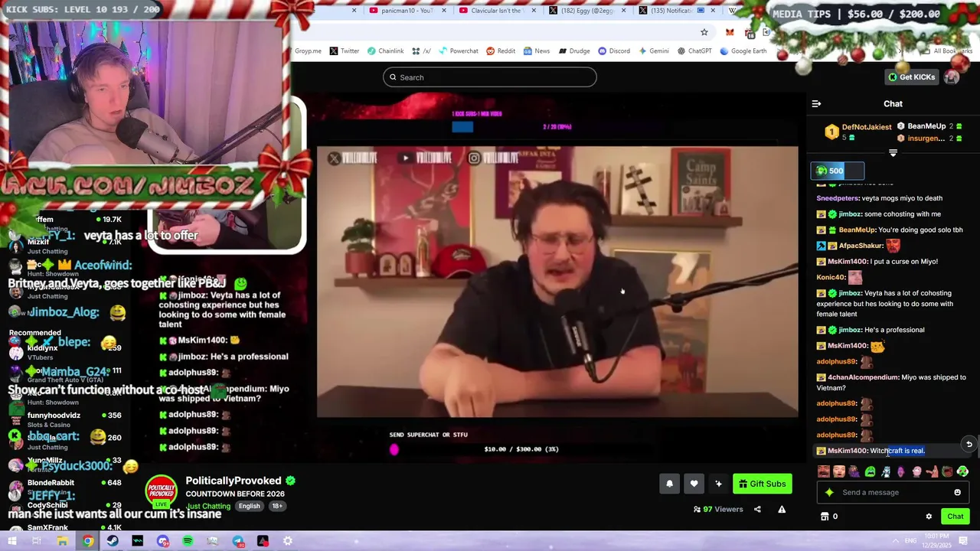Open Spotify from the taskbar
This screenshot has width=980, height=551.
click(188, 541)
